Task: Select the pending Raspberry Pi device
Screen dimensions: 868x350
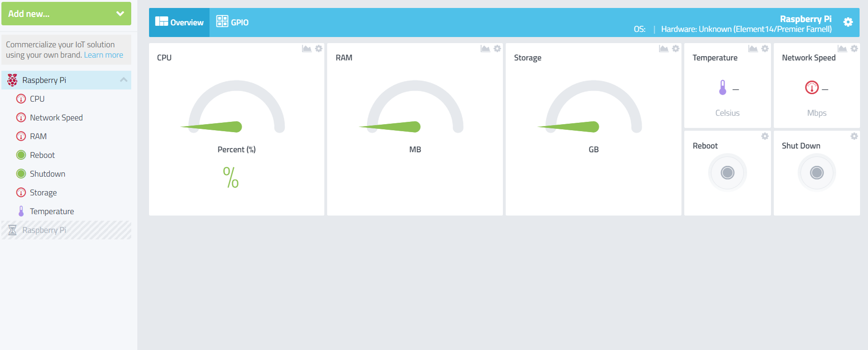Action: coord(66,230)
